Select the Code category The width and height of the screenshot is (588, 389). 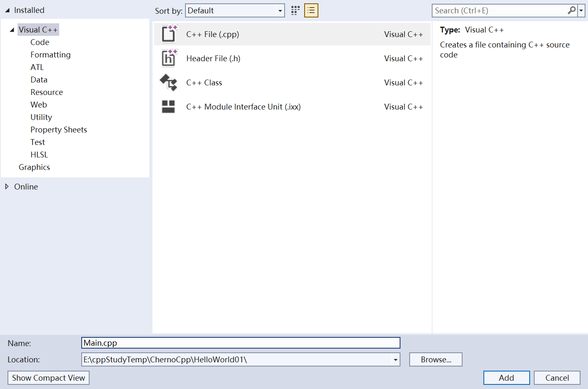pyautogui.click(x=40, y=42)
